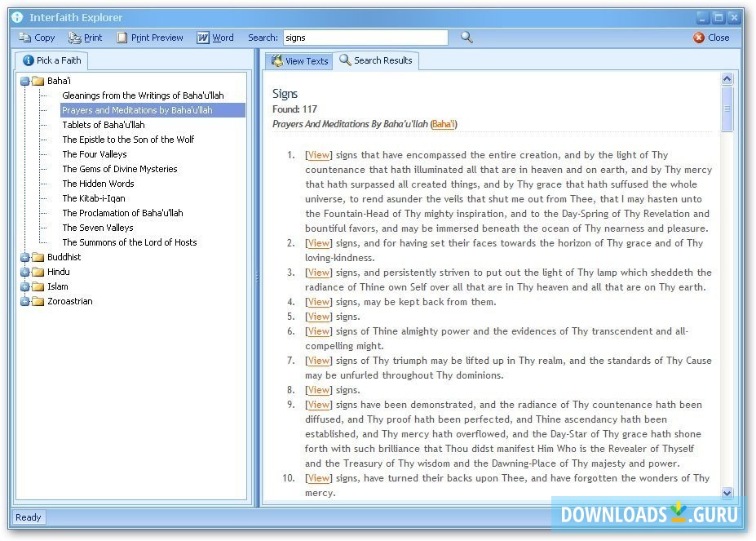The width and height of the screenshot is (756, 541).
Task: Expand the Buddhist tree node
Action: point(25,257)
